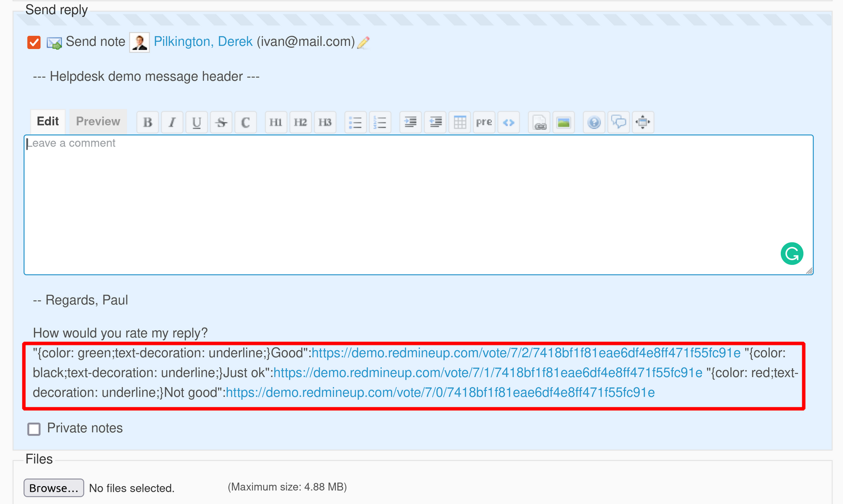Image resolution: width=843 pixels, height=504 pixels.
Task: Apply italic formatting
Action: pyautogui.click(x=172, y=122)
